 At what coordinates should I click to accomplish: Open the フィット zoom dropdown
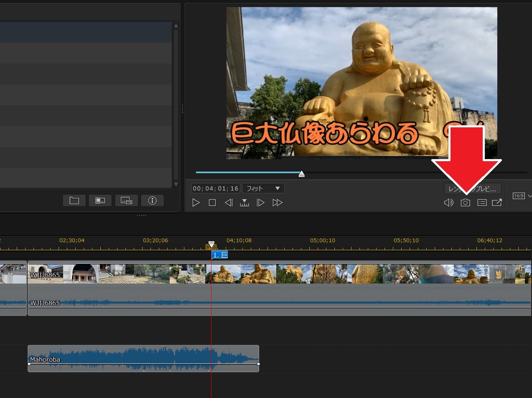(x=263, y=188)
